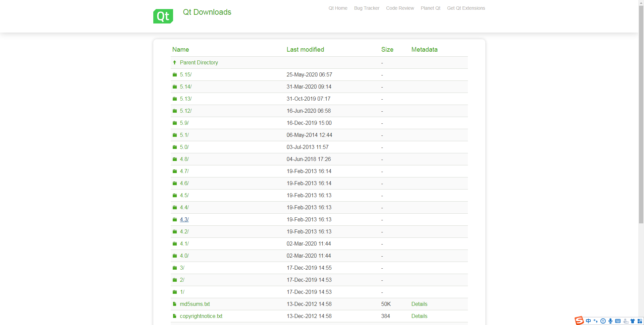Open the Sogou soft keyboard icon
Screen dimensions: 644x325
[x=618, y=321]
